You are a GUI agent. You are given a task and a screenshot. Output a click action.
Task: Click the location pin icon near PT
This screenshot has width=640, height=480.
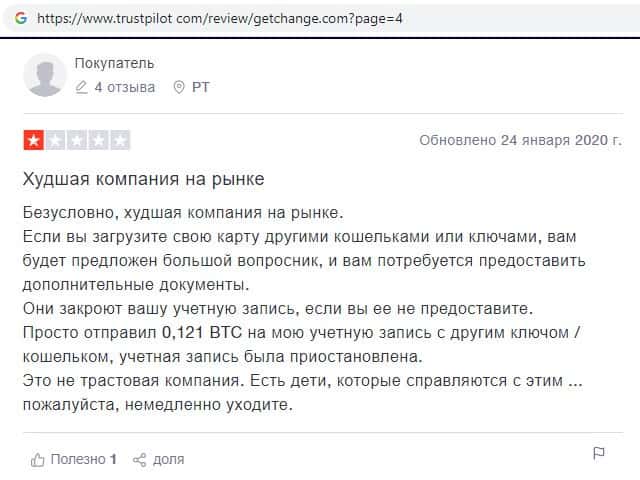[179, 87]
